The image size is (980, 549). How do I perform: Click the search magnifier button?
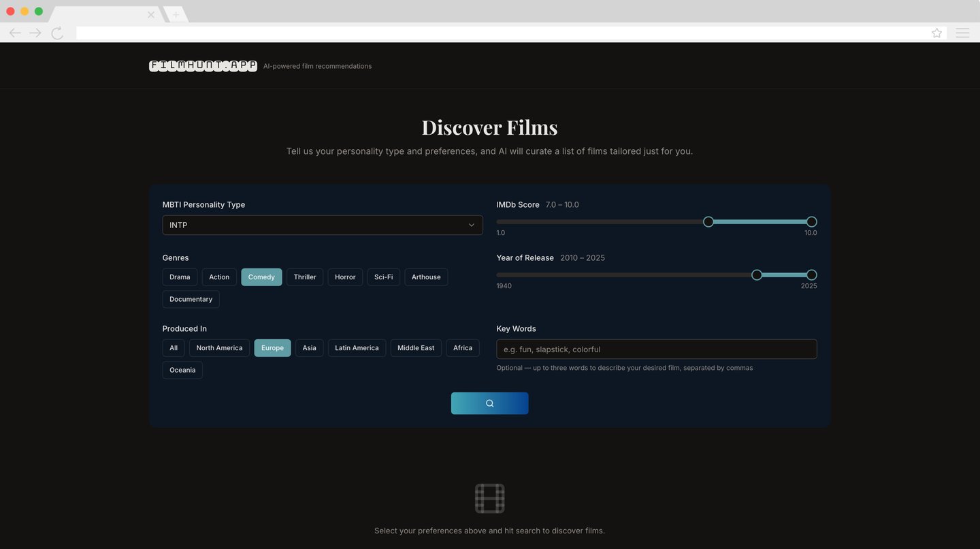click(x=489, y=403)
